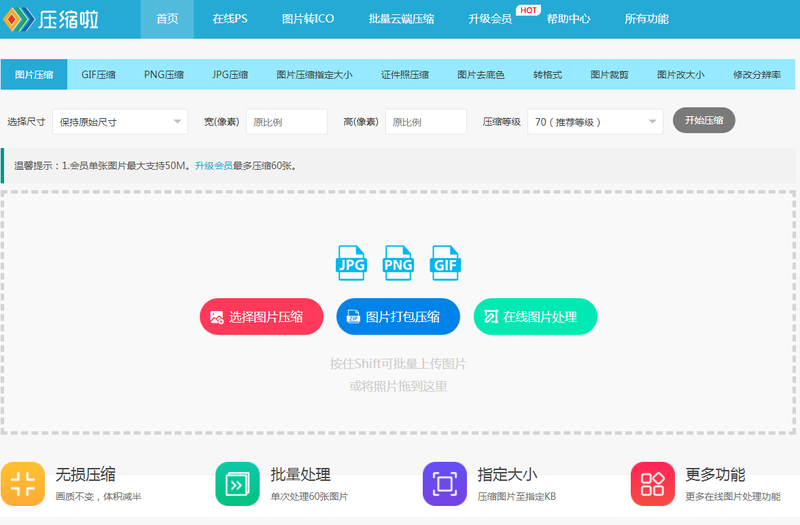Click the green 在线图片处理 button

coord(535,316)
